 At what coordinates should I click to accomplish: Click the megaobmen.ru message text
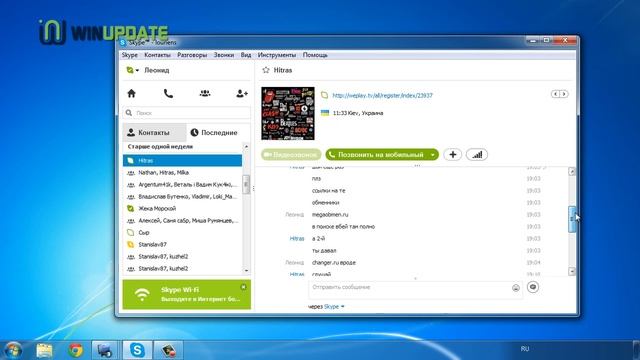point(330,215)
